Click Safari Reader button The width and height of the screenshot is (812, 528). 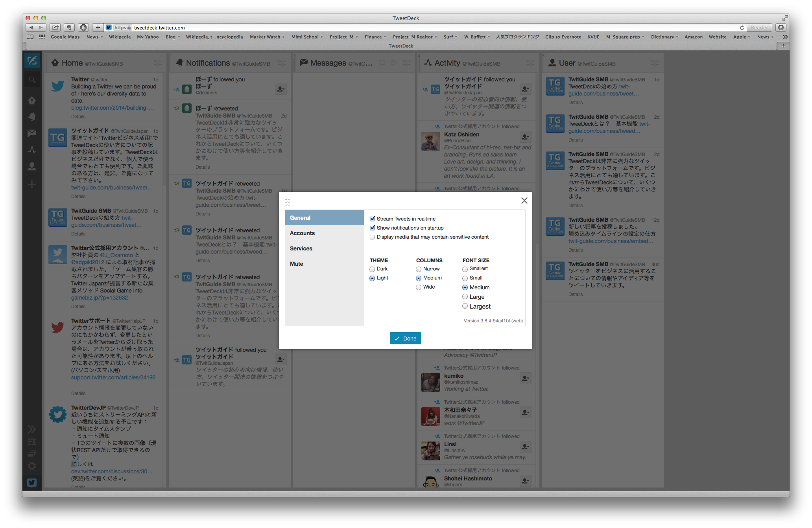[x=759, y=28]
